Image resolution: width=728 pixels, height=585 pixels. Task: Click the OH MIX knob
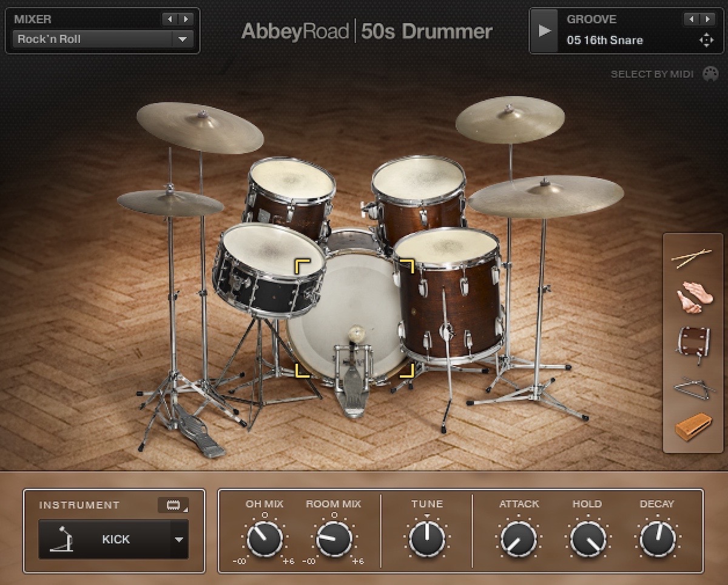click(x=265, y=538)
